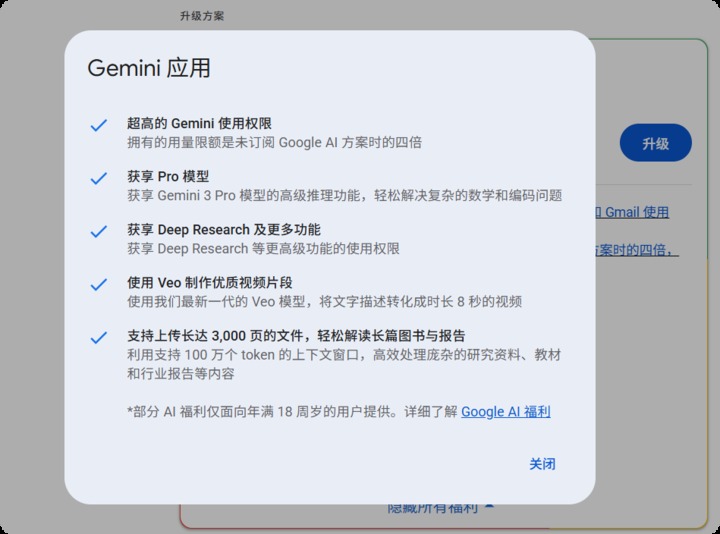
Task: Click the 案时的四倍 link on background page
Action: pyautogui.click(x=636, y=250)
